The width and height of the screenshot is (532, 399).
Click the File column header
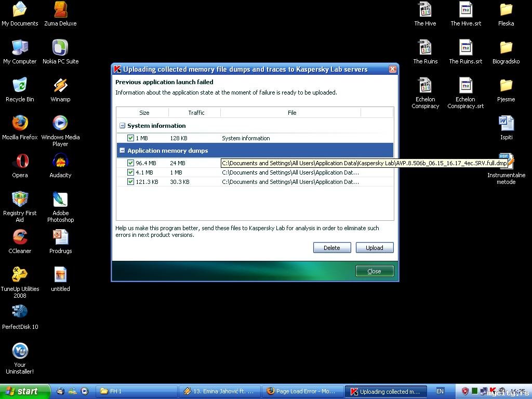coord(291,113)
